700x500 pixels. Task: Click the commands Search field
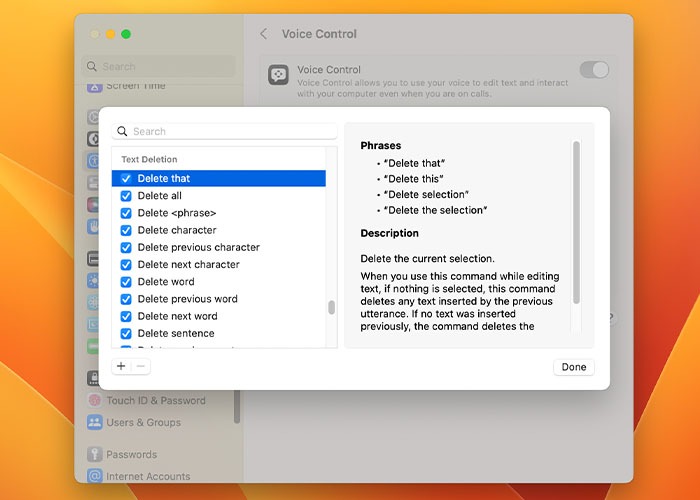coord(225,131)
